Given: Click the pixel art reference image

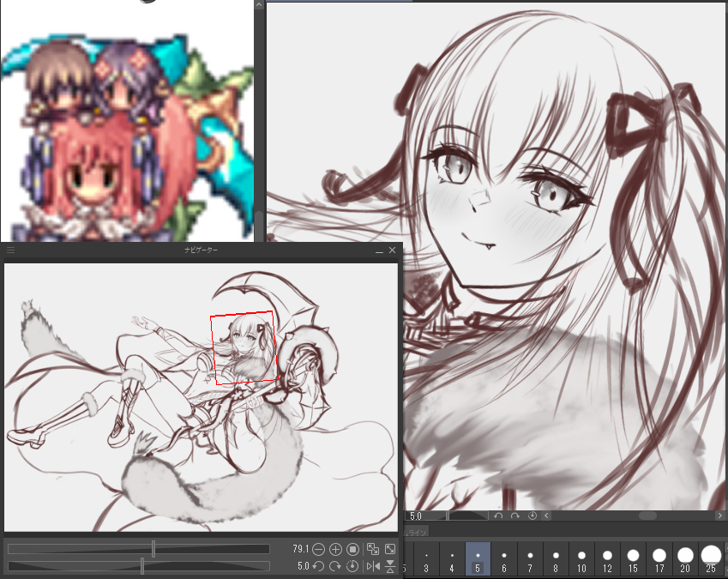Looking at the screenshot, I should (x=127, y=137).
